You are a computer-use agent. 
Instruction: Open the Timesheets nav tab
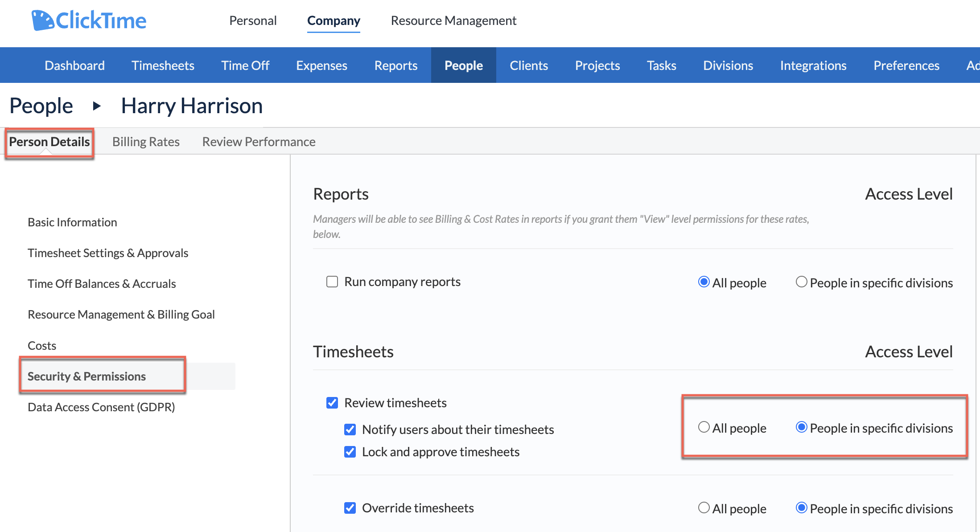pyautogui.click(x=163, y=65)
